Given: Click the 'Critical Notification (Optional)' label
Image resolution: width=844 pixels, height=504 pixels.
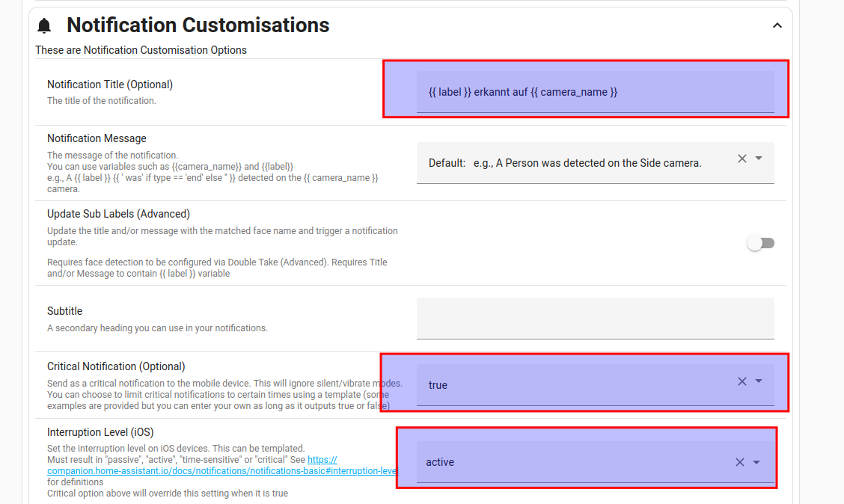Looking at the screenshot, I should click(116, 366).
